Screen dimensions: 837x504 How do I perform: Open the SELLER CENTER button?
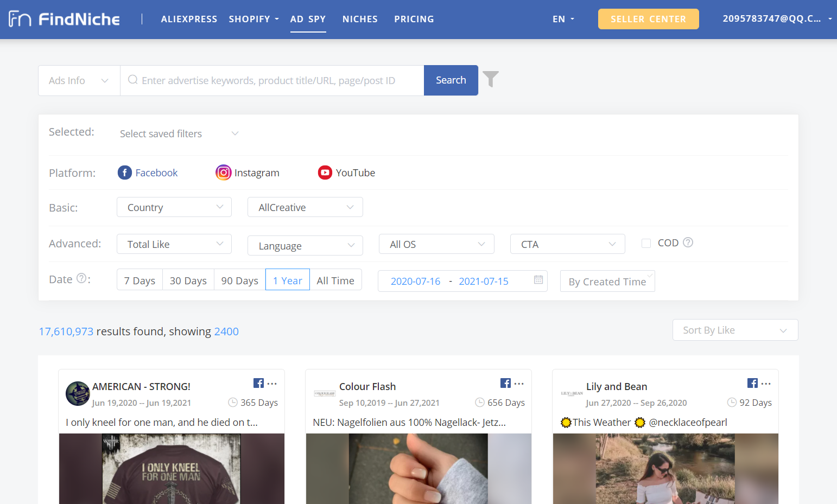coord(648,19)
